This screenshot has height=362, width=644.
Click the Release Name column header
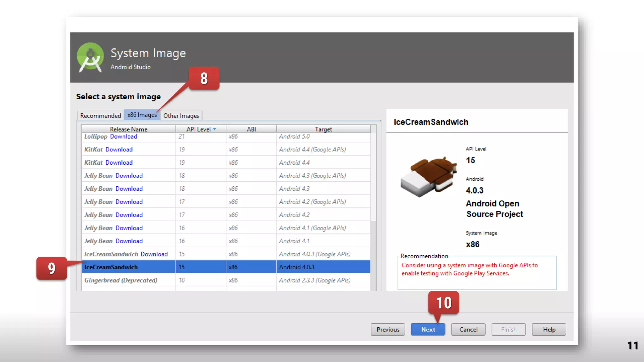pos(128,129)
